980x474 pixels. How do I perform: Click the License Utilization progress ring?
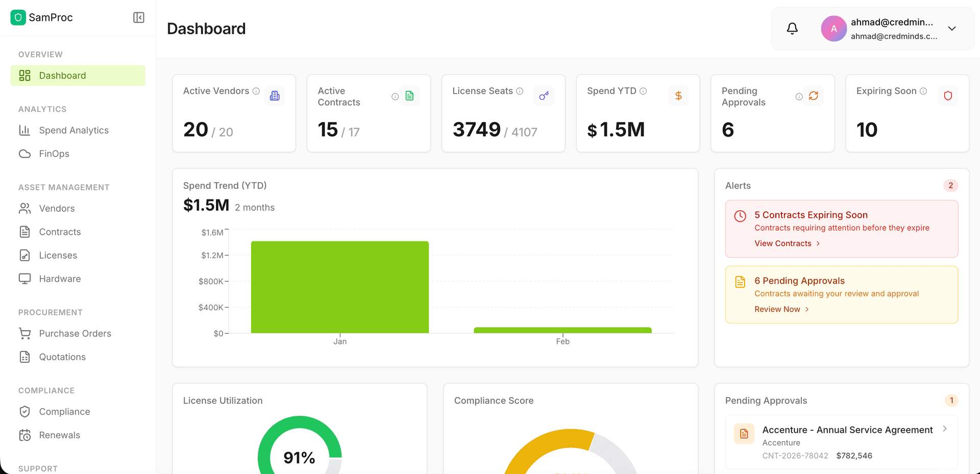300,458
